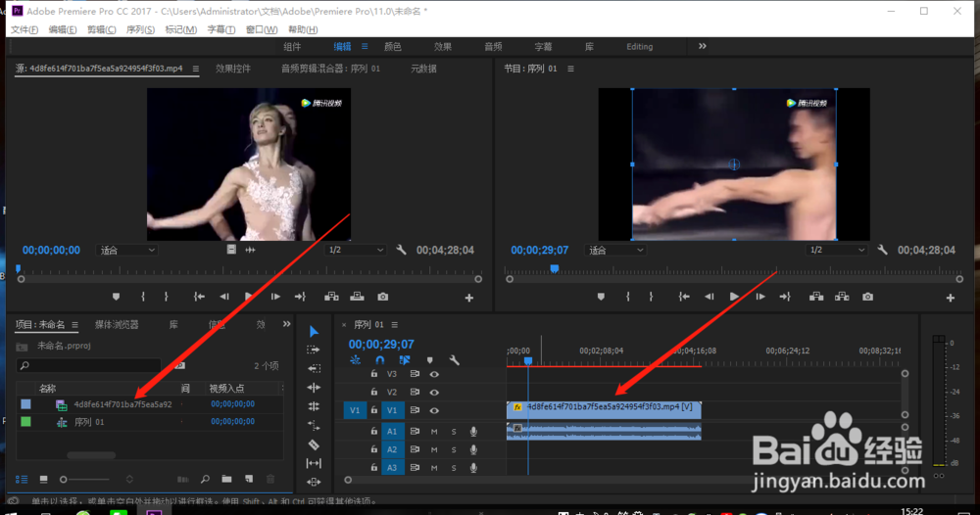Toggle Linked Selection in timeline
Screen dimensions: 980x515
point(405,360)
